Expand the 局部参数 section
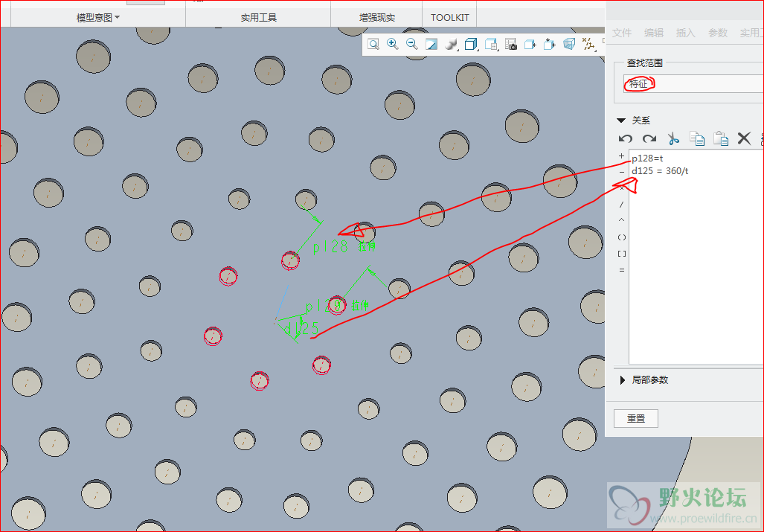Viewport: 764px width, 532px height. pos(622,380)
